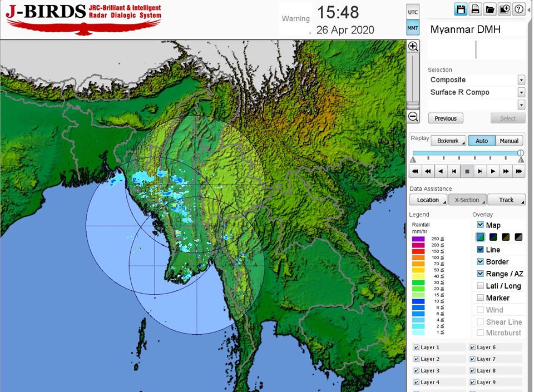The image size is (534, 392).
Task: Click the Warning indicator box
Action: tap(295, 19)
